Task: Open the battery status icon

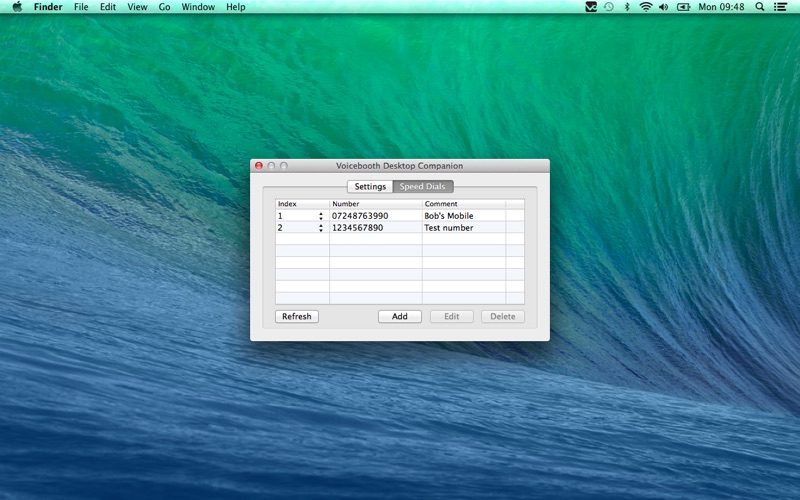Action: (683, 7)
